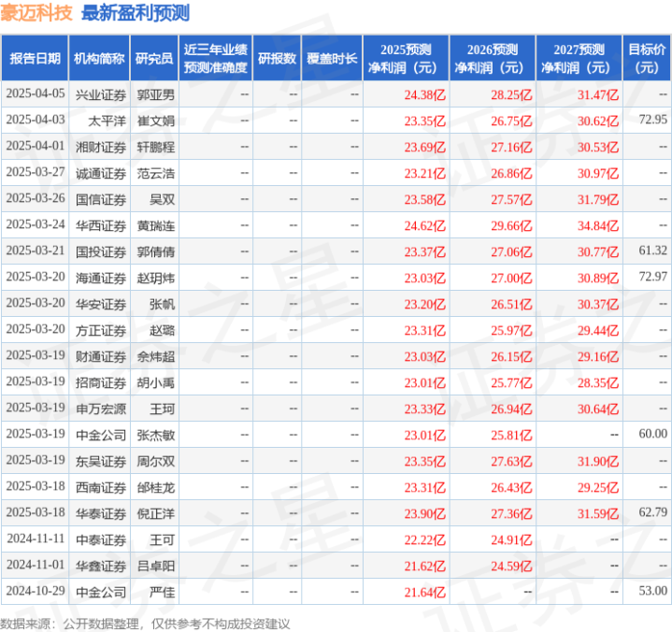The height and width of the screenshot is (632, 672).
Task: Click the 覆盖时长 column header
Action: click(332, 58)
